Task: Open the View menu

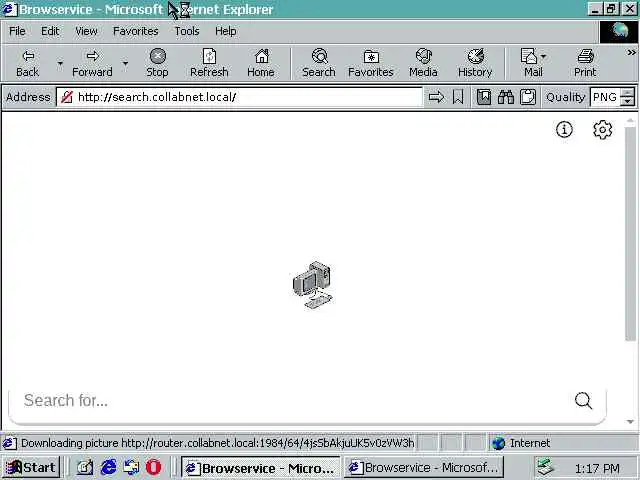Action: point(86,31)
